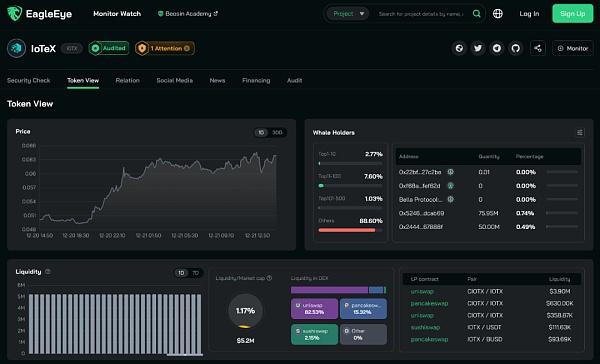Click the Liquidity help question icon
This screenshot has height=364, width=600.
pos(48,271)
